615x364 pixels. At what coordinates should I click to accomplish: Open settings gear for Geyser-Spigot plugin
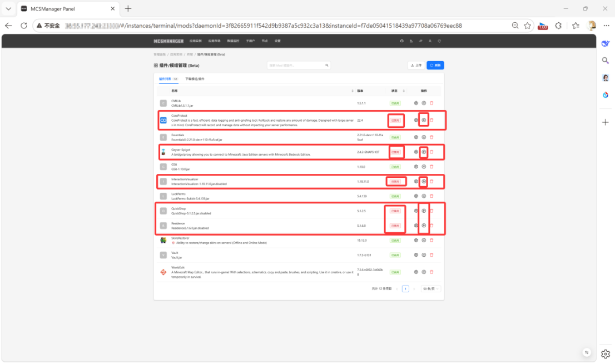(x=416, y=152)
